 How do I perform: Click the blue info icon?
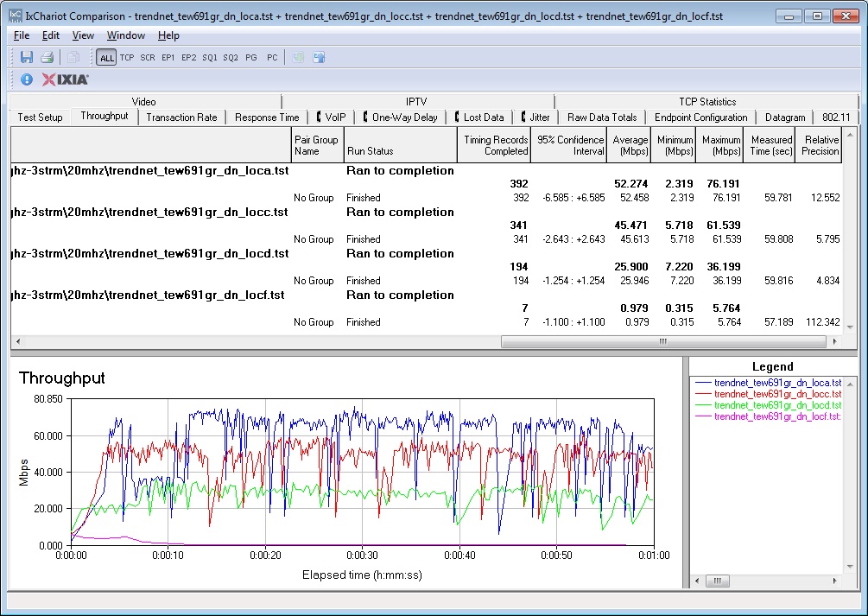[x=27, y=79]
